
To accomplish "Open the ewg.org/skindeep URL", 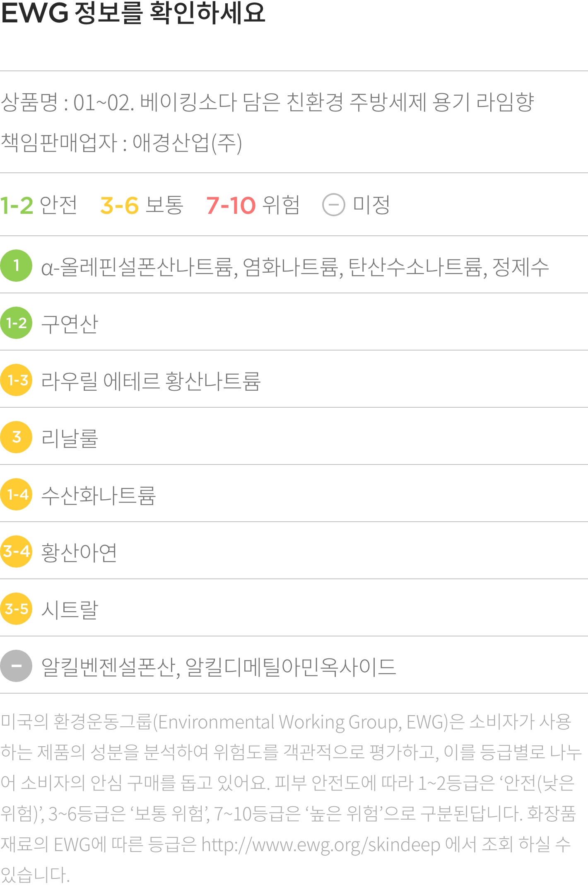I will click(321, 844).
